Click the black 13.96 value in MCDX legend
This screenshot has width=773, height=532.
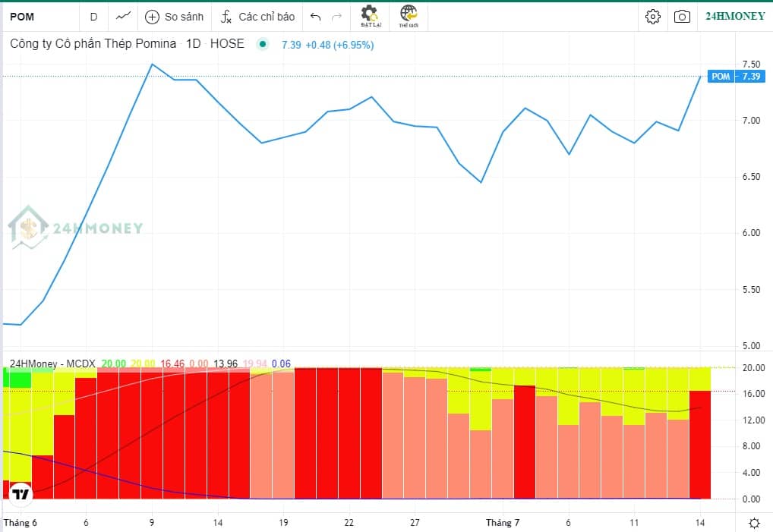tap(226, 364)
